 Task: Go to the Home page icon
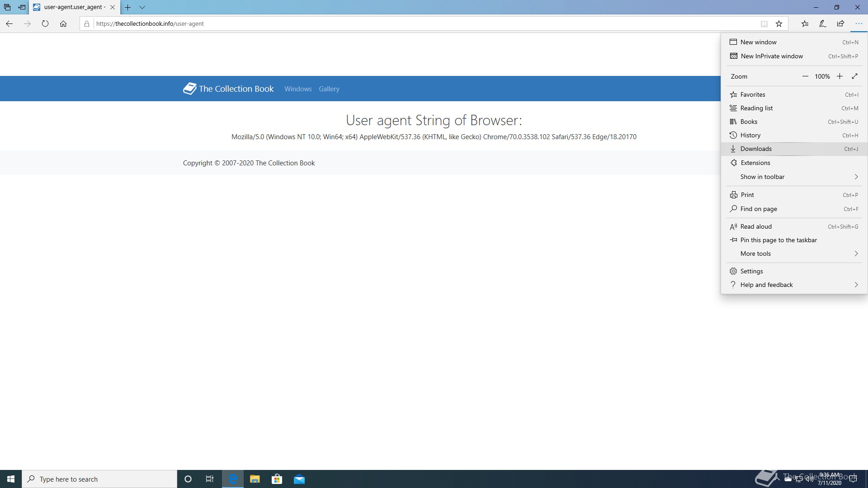[63, 23]
